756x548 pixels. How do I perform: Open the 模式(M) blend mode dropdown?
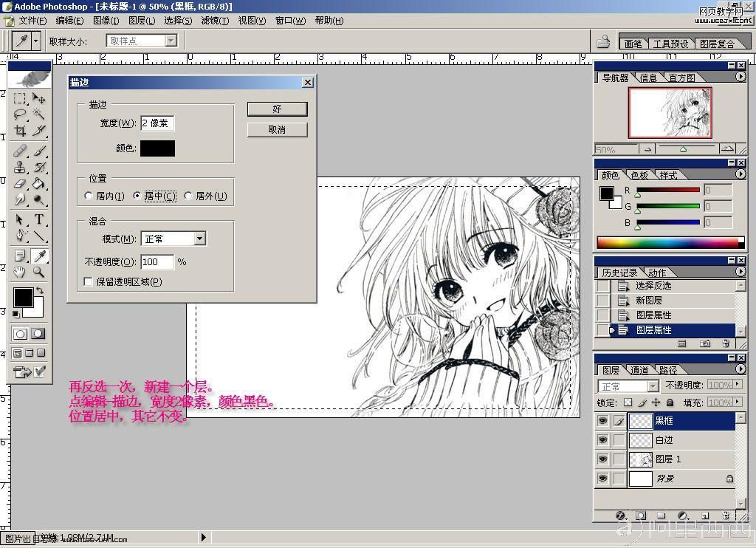(x=199, y=239)
